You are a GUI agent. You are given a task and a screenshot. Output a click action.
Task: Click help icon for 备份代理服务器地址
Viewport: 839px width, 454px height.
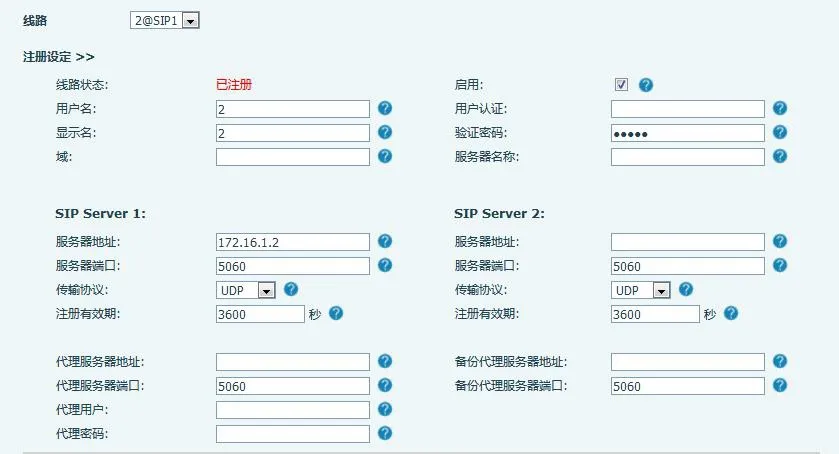[780, 361]
